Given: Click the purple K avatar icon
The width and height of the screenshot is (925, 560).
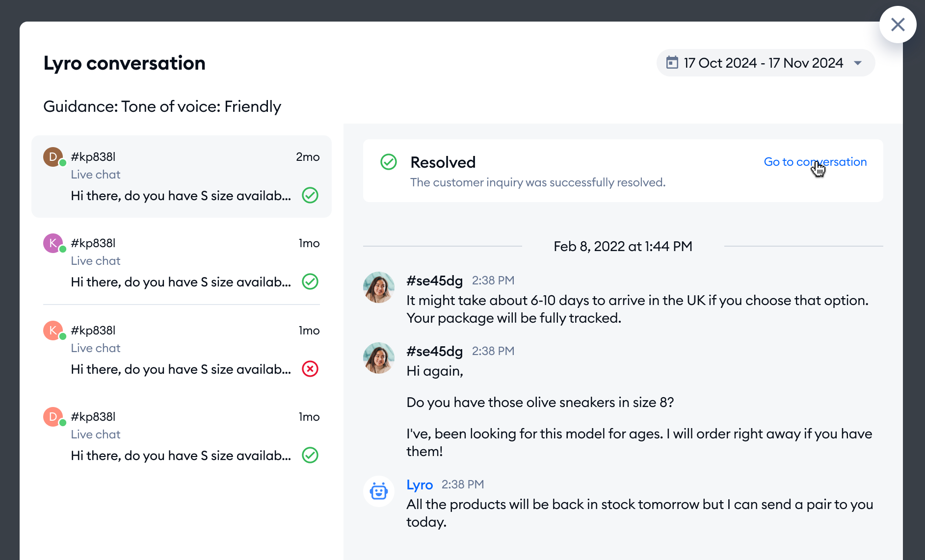Looking at the screenshot, I should click(53, 243).
